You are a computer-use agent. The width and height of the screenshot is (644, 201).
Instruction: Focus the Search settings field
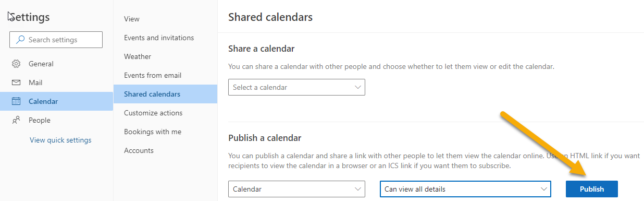point(56,40)
